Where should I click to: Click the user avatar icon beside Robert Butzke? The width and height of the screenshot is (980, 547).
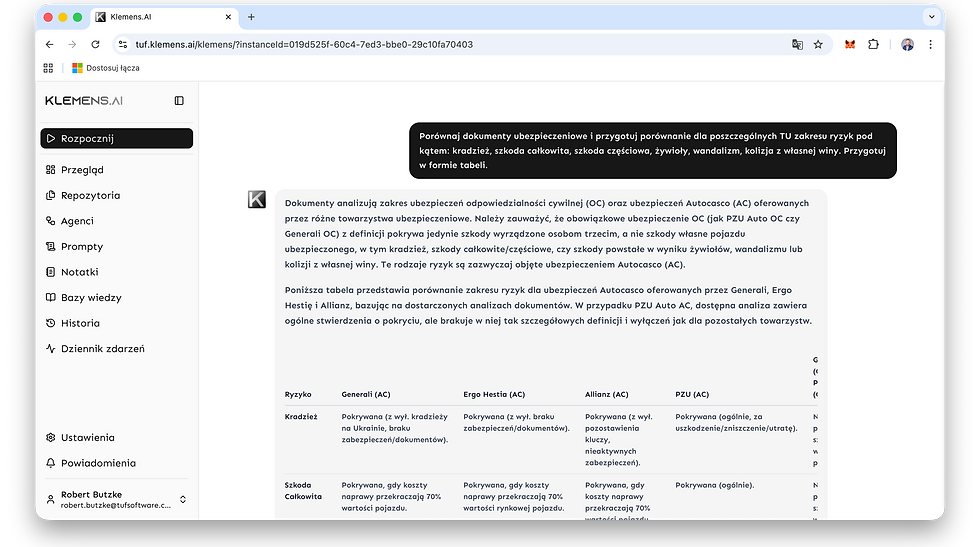click(51, 499)
